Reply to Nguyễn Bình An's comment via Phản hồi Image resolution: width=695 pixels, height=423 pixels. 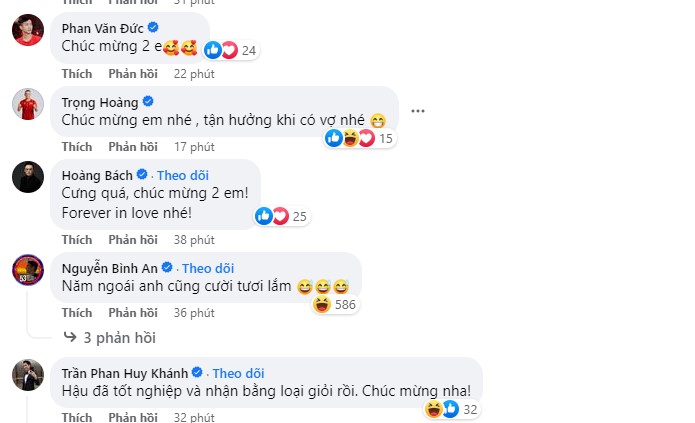pyautogui.click(x=133, y=313)
